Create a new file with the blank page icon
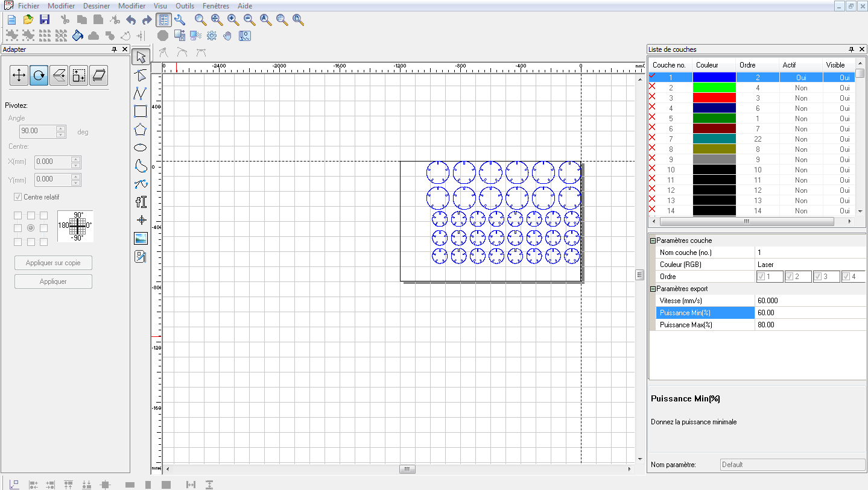868x490 pixels. (11, 20)
